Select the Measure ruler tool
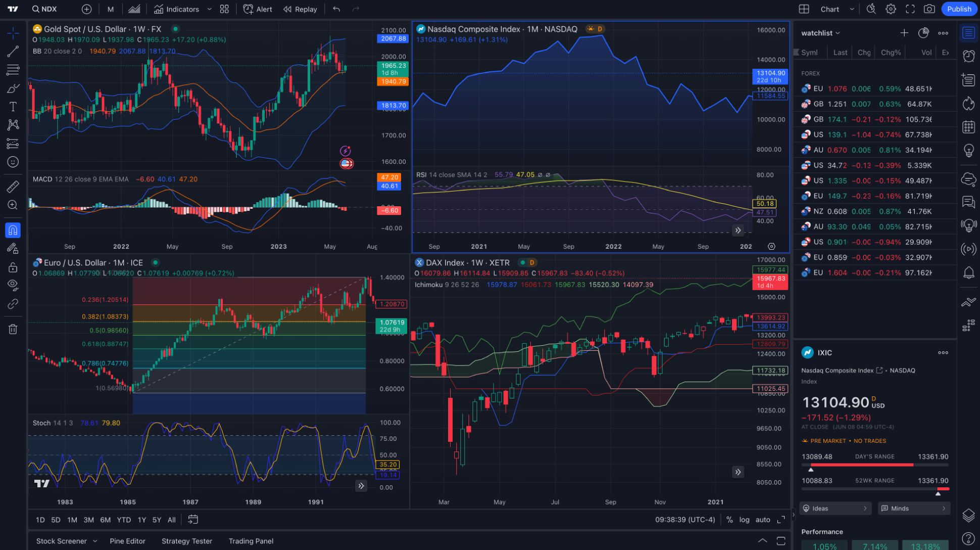Image resolution: width=980 pixels, height=550 pixels. [x=13, y=187]
